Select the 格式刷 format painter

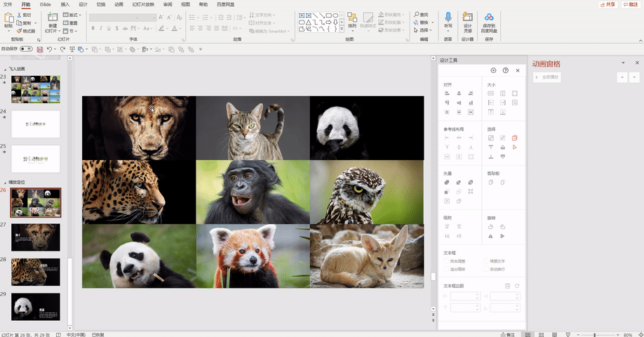26,31
